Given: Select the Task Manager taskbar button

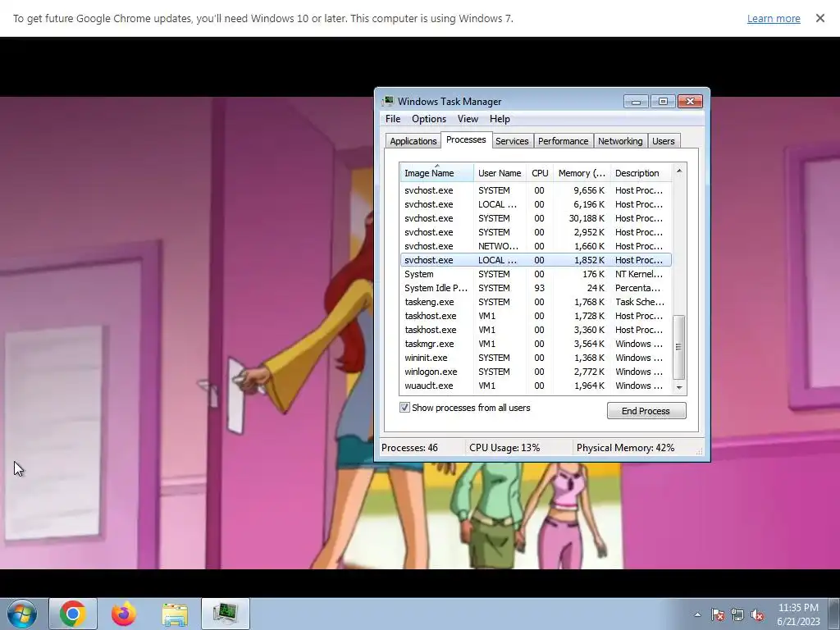Looking at the screenshot, I should click(226, 614).
